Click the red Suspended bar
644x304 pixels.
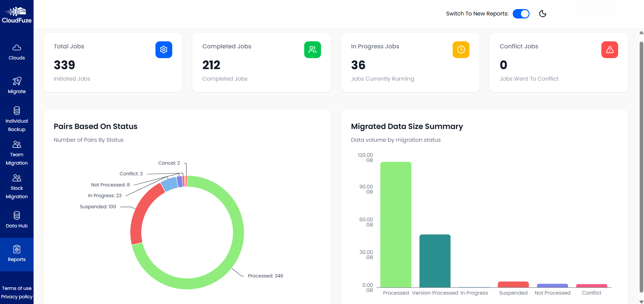tap(513, 285)
